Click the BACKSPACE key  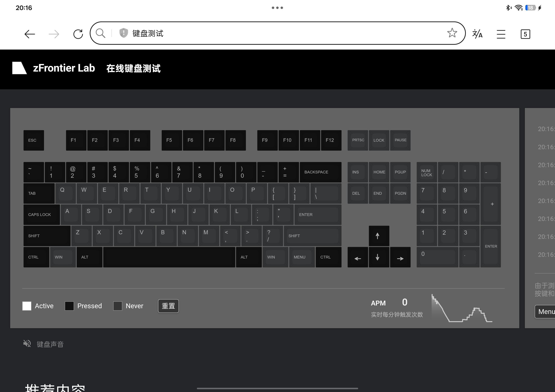320,172
